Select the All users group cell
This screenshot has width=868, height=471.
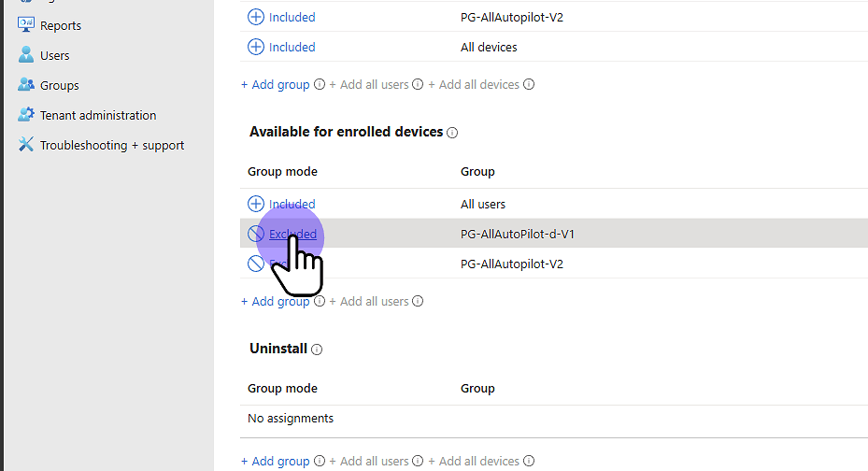pos(483,205)
